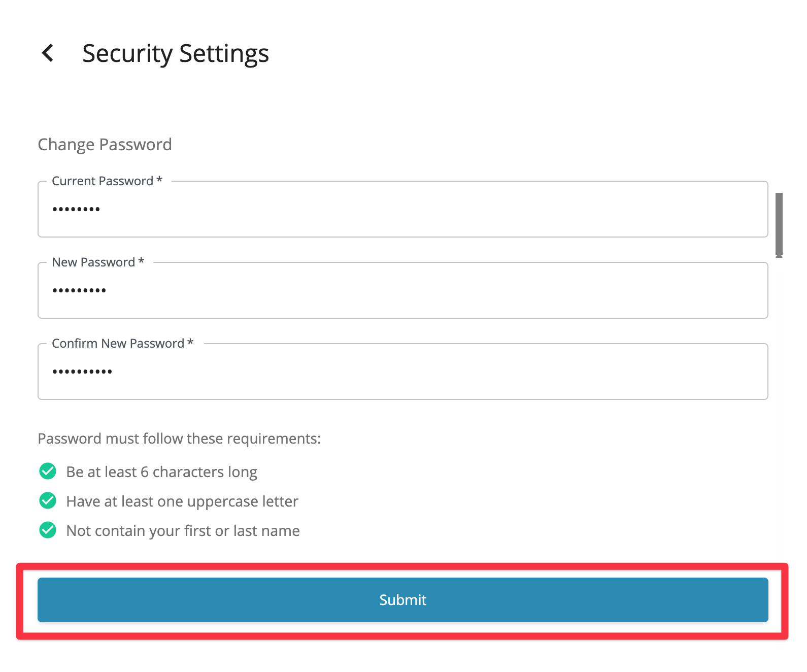The image size is (807, 672).
Task: Click the green check for uppercase letter rule
Action: pyautogui.click(x=48, y=501)
